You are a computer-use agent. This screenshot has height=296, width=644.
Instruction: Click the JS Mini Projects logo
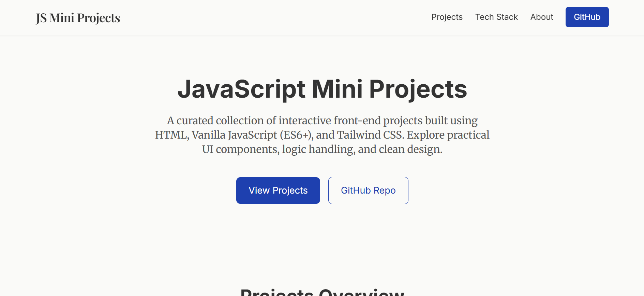78,18
